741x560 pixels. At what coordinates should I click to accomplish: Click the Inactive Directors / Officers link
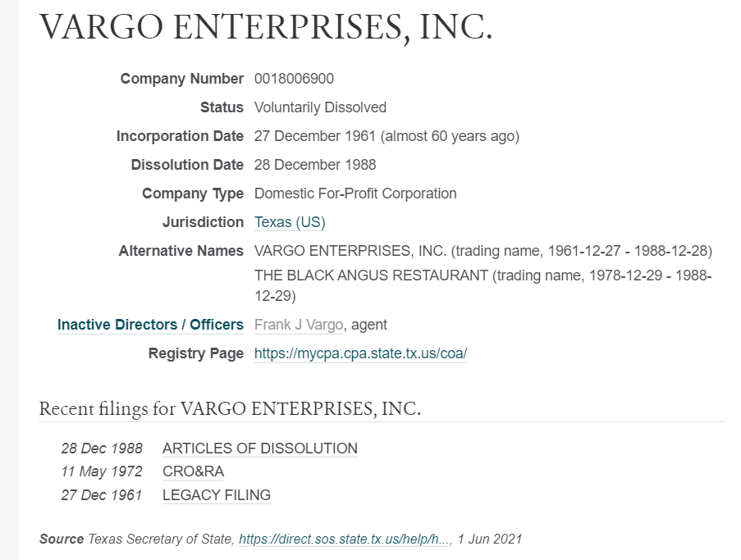[150, 325]
